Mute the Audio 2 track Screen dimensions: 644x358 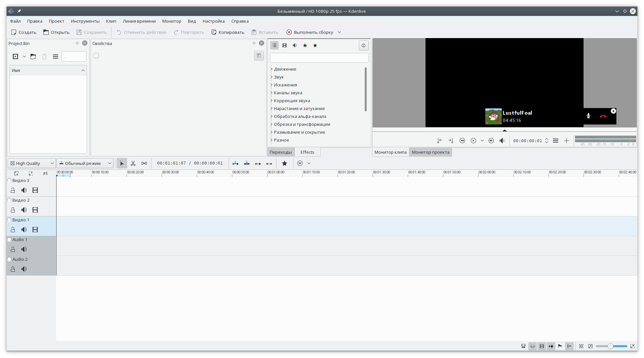(24, 269)
